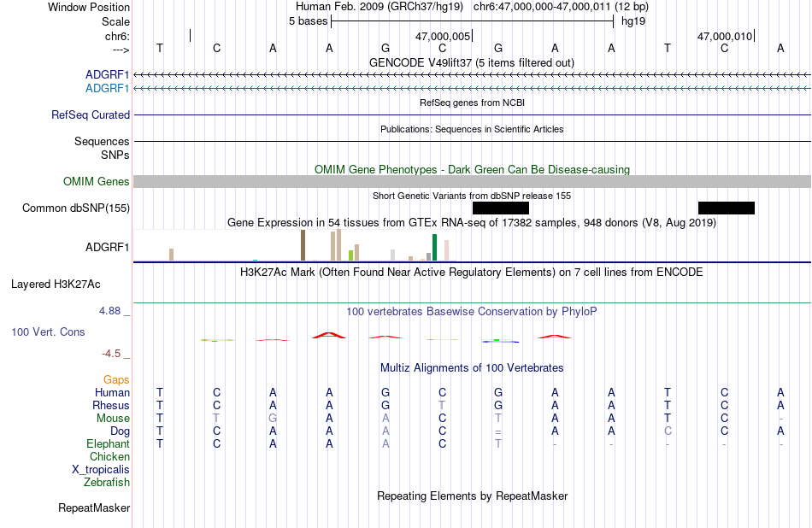The image size is (812, 528).
Task: Click the Common dbSNP(155) track label
Action: [x=76, y=208]
